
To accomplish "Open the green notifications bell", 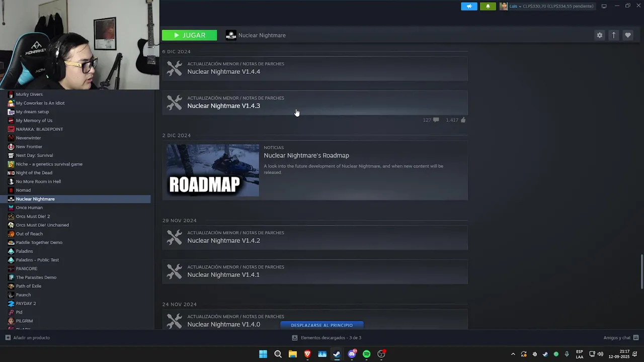I will [x=488, y=6].
